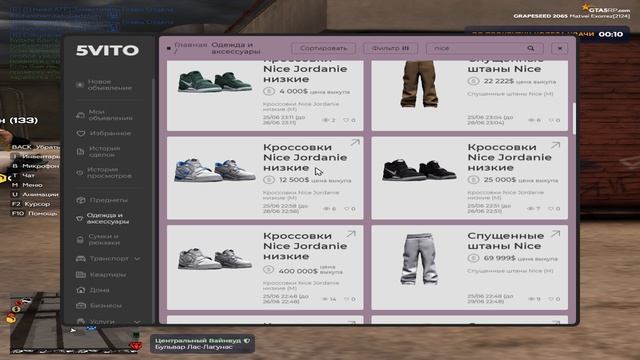Click views eye icon on 400 000$ listing

pyautogui.click(x=325, y=299)
